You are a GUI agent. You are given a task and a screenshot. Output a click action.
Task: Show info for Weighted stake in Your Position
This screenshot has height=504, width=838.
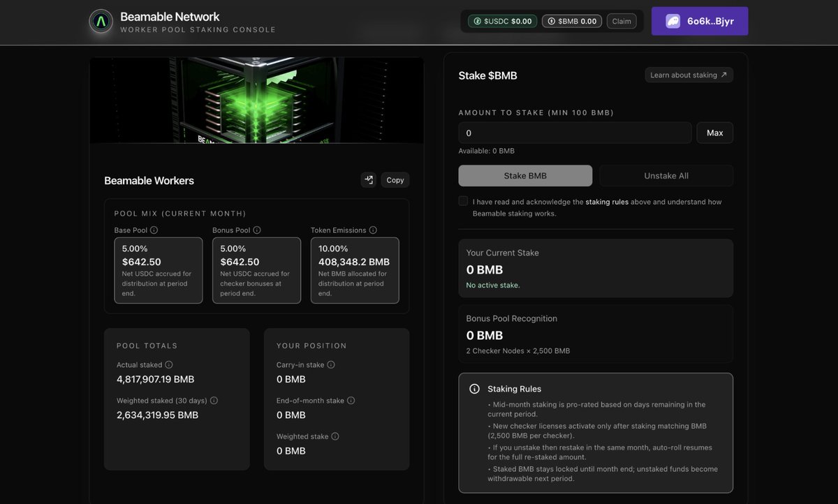[x=335, y=436]
